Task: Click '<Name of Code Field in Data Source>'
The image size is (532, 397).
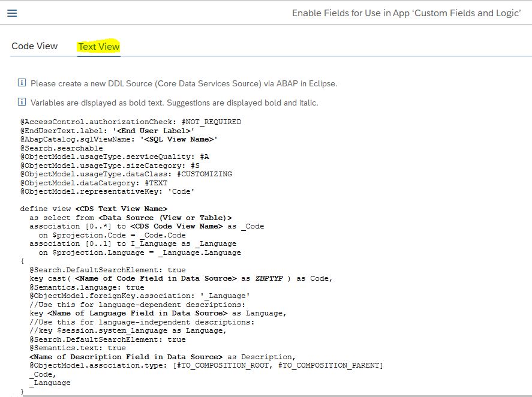Action: point(156,279)
